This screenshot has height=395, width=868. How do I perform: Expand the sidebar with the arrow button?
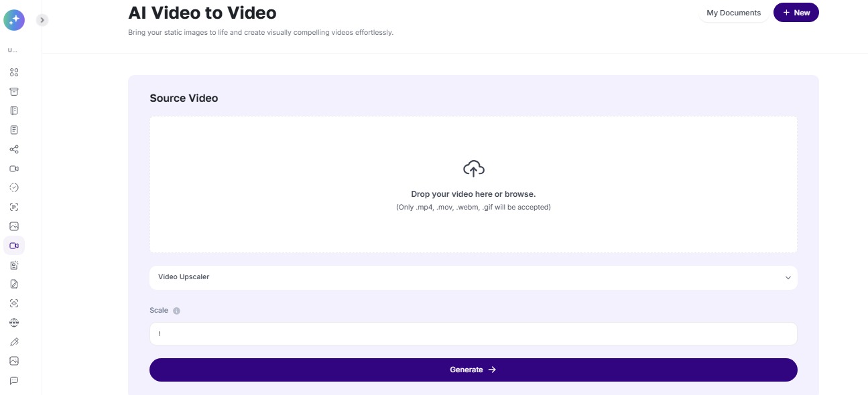tap(42, 20)
